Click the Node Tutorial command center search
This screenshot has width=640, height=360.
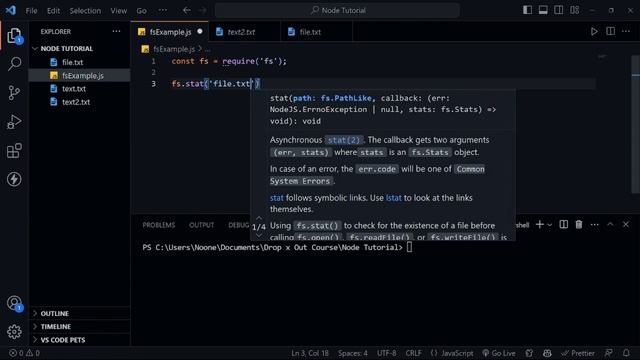337,10
